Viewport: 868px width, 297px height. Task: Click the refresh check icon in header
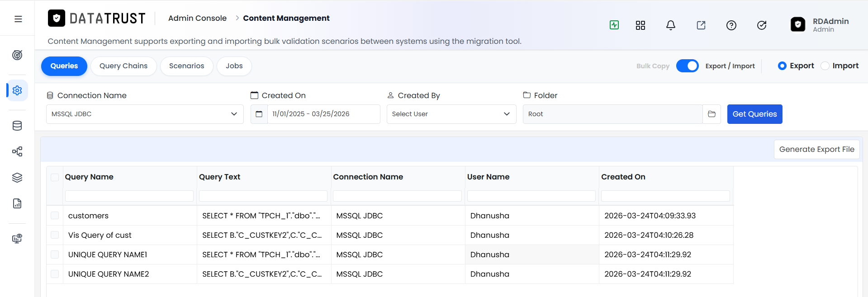pos(762,25)
